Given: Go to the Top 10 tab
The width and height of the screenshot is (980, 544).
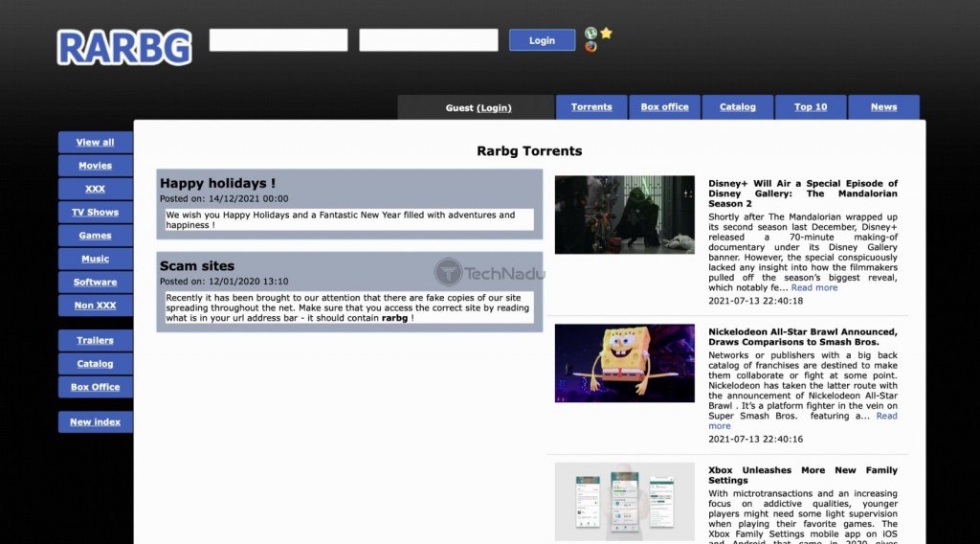Looking at the screenshot, I should click(x=811, y=107).
